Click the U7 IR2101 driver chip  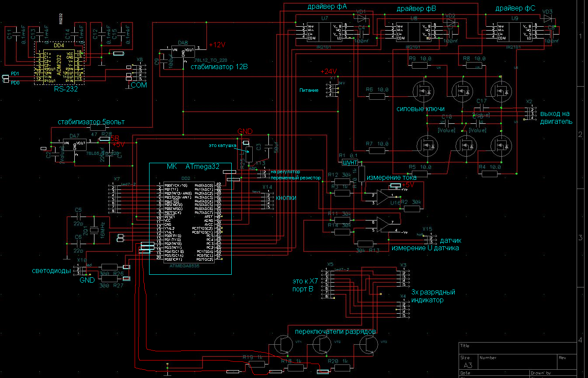[324, 31]
